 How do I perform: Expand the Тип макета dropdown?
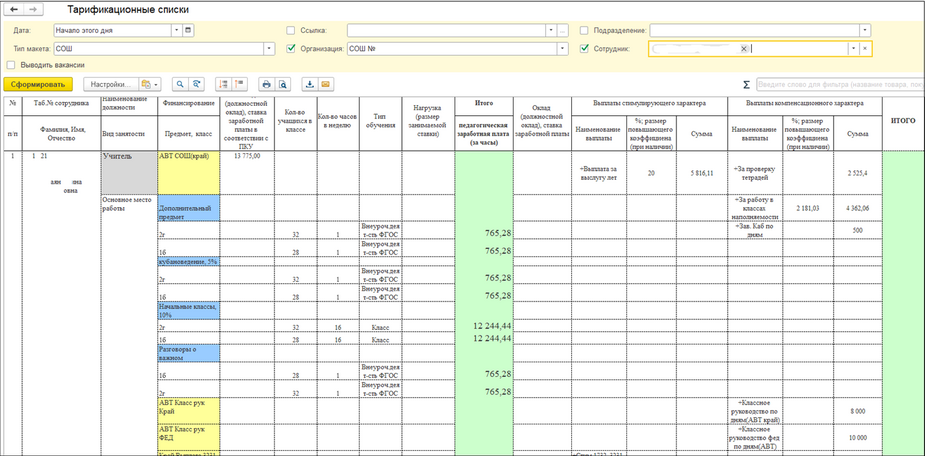point(270,48)
